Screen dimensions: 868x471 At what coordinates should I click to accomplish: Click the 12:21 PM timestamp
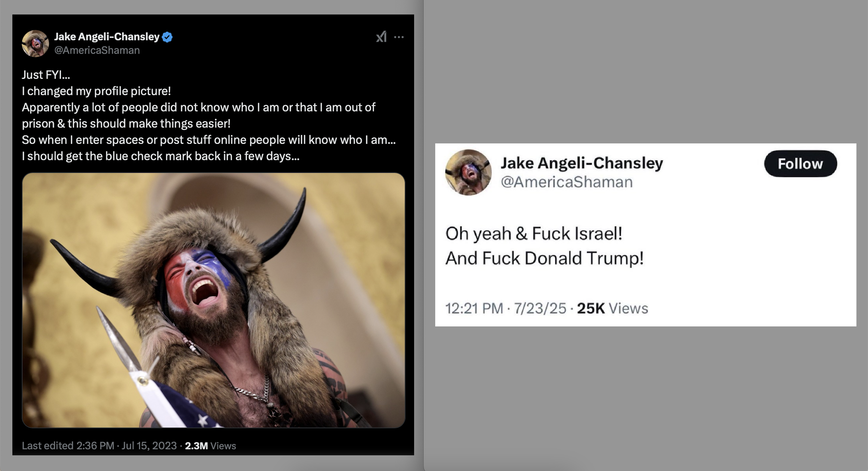tap(474, 308)
